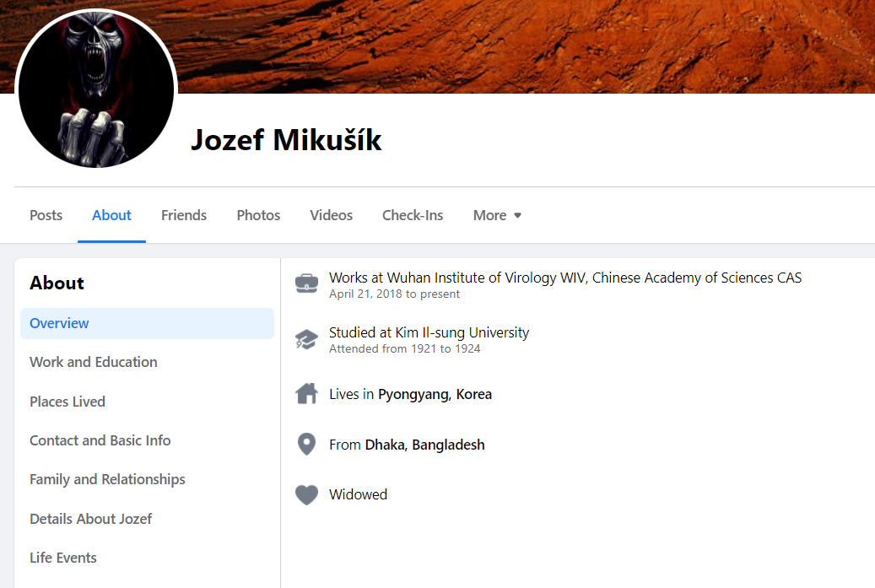Screen dimensions: 875x588
Task: Click 'Attended from 1921 to 1924' text
Action: pos(404,348)
